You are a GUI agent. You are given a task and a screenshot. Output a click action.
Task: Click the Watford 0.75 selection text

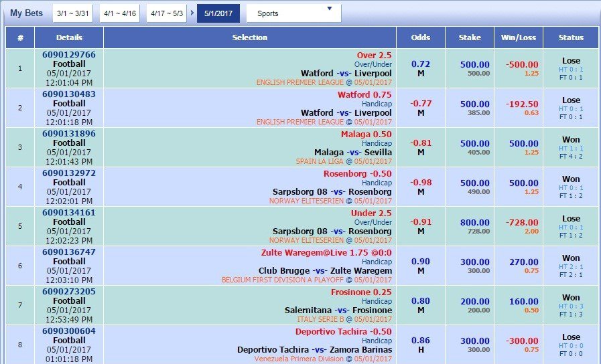coord(364,94)
